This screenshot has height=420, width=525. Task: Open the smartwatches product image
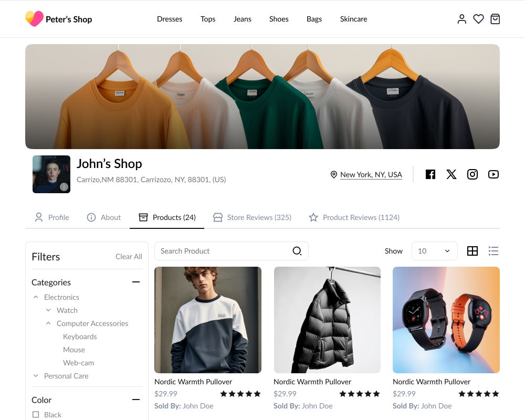pos(446,320)
